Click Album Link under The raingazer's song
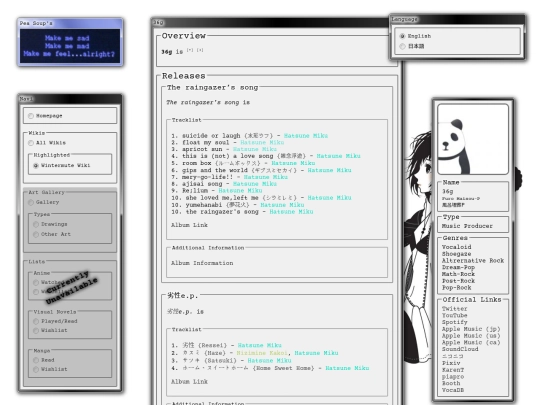The height and width of the screenshot is (405, 540). coord(189,225)
